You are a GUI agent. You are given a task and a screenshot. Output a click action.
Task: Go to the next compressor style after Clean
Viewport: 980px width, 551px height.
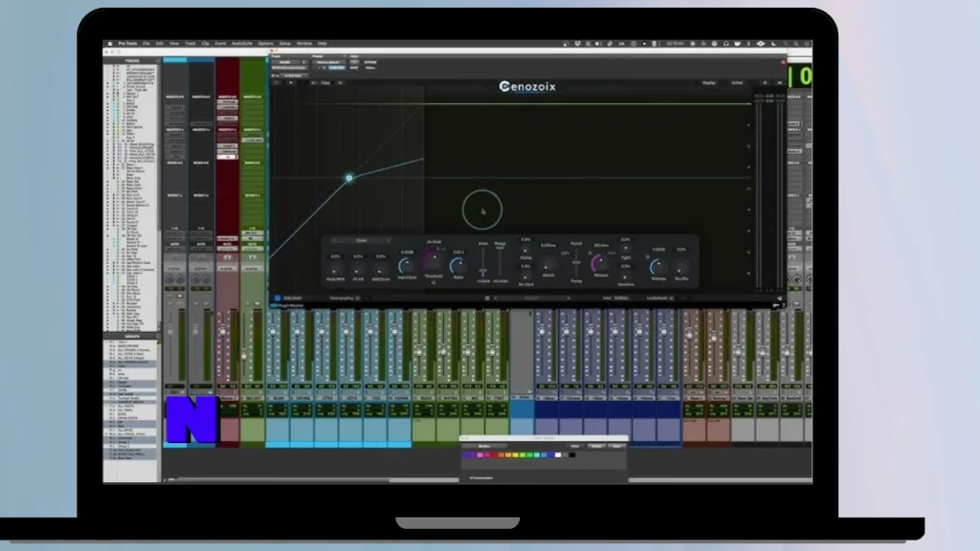pos(389,240)
